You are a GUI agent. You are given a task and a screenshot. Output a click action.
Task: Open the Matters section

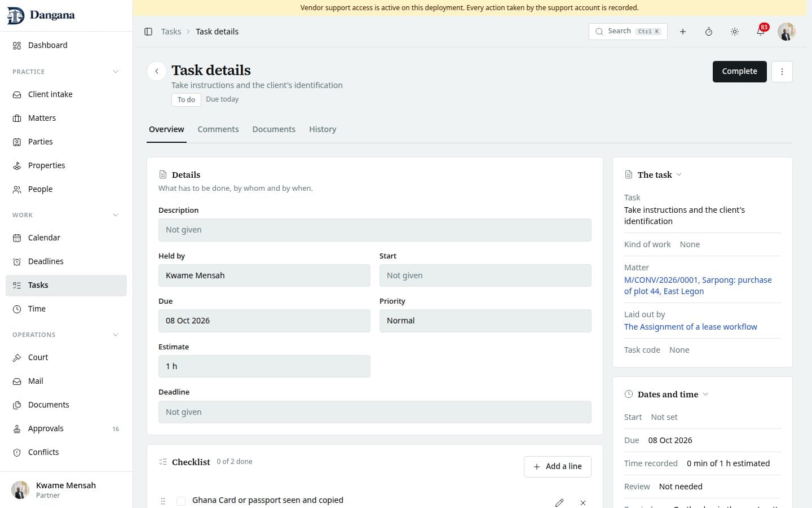tap(66, 118)
